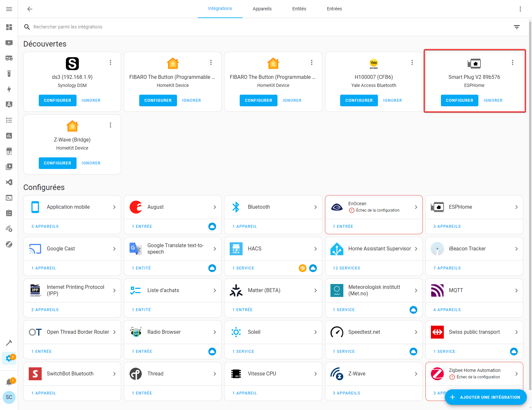The image size is (532, 410).
Task: Switch to the Appareils tab
Action: [262, 9]
